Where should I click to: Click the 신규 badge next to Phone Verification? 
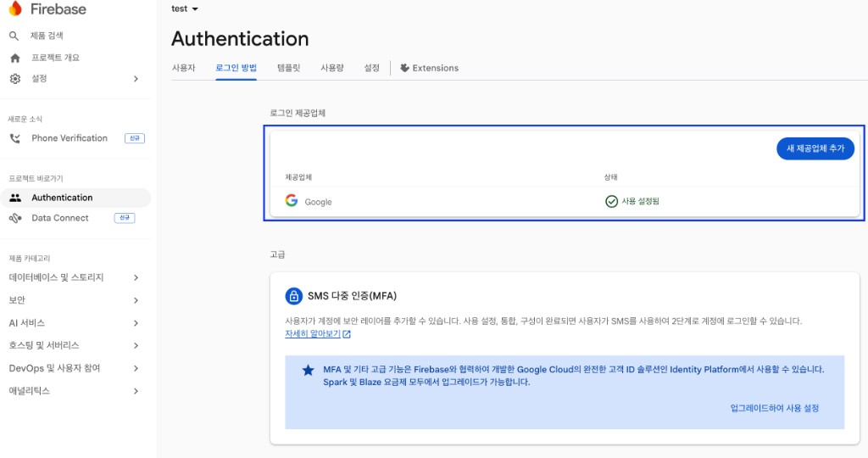135,138
